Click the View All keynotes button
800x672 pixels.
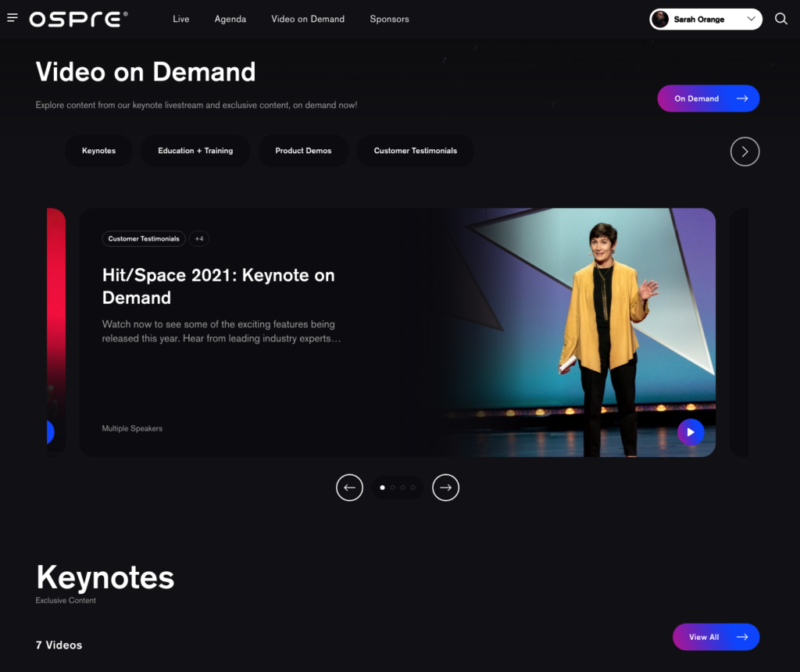click(716, 637)
